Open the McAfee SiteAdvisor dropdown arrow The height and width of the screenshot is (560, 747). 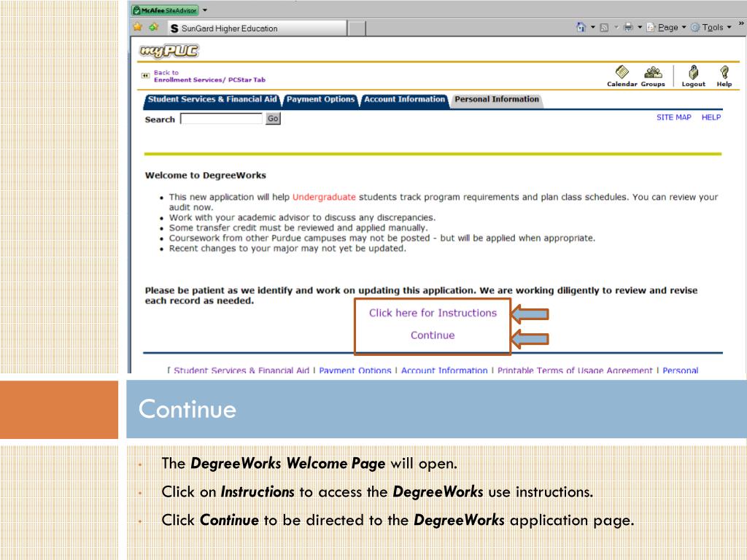click(x=205, y=10)
